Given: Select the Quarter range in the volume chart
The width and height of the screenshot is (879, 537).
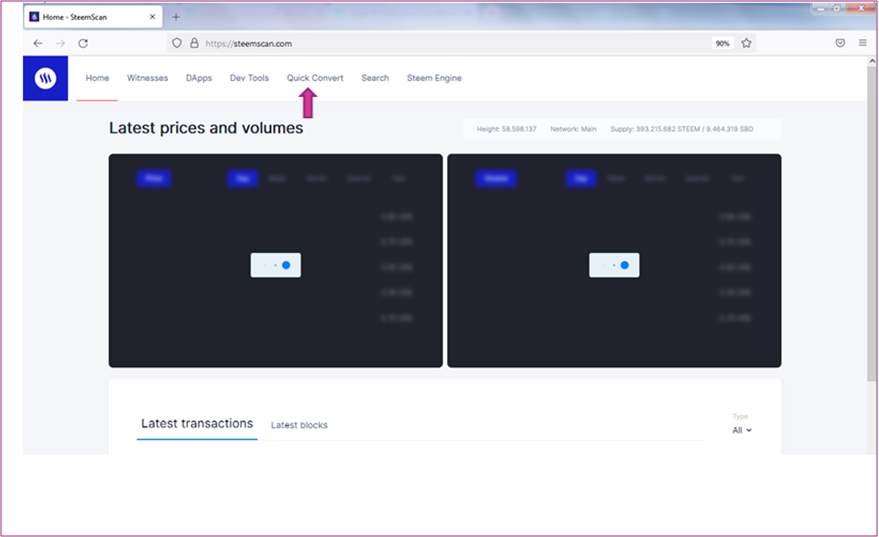Looking at the screenshot, I should [697, 178].
